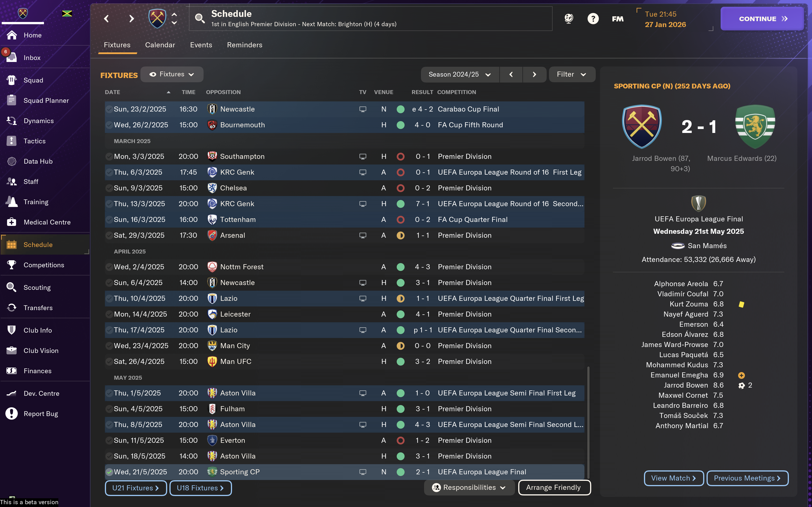
Task: Toggle checkmark for Newcastle Carabao Cup Final
Action: click(109, 109)
